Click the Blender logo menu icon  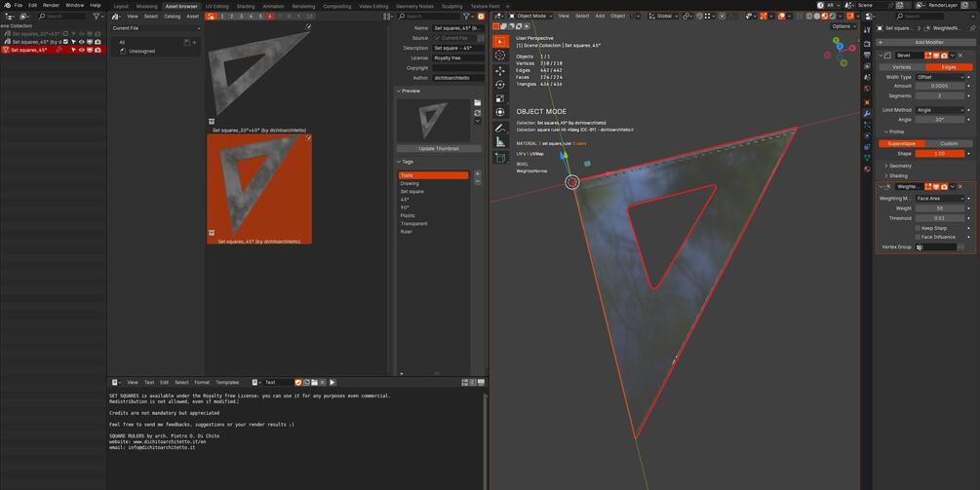click(6, 5)
